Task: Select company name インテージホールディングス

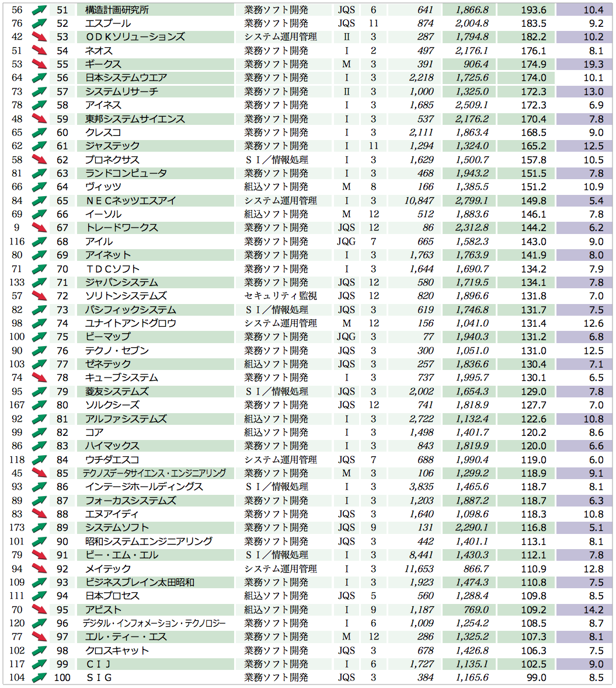Action: 144,487
